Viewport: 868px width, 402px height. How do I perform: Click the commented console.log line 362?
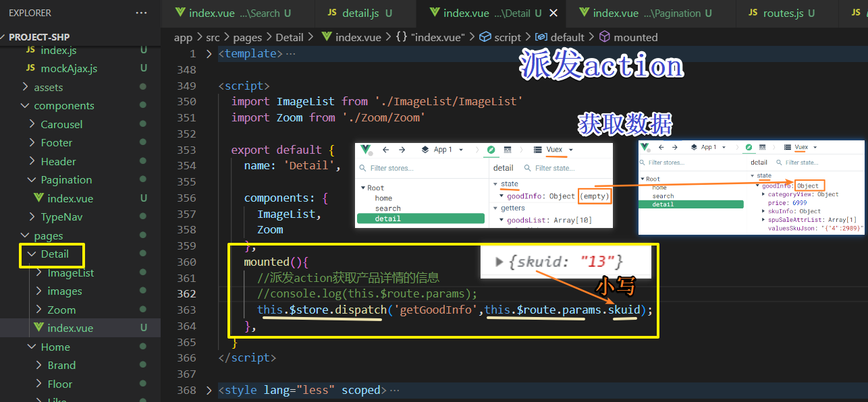367,293
